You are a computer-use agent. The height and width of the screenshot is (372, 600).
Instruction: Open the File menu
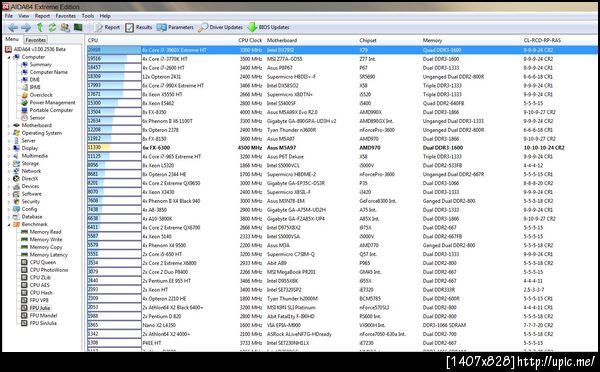coord(9,16)
